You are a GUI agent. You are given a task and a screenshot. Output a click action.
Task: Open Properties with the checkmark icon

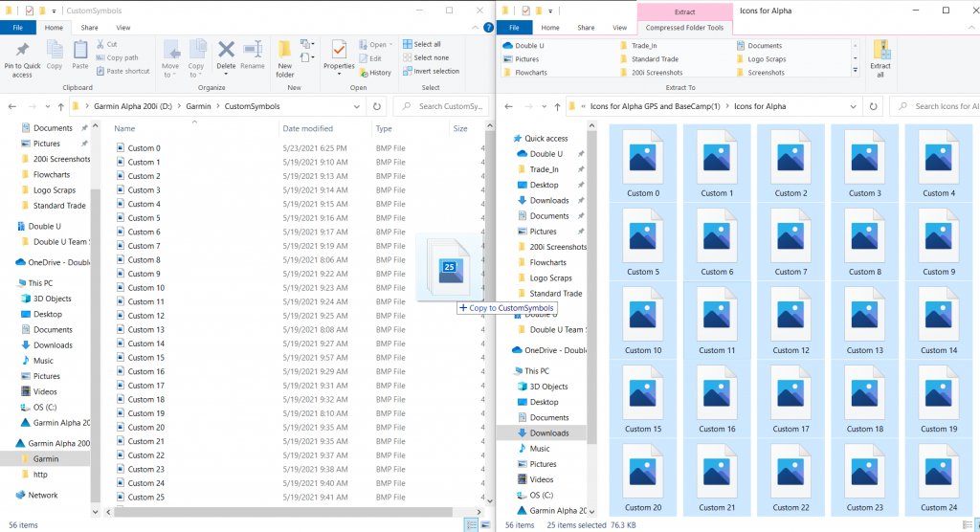tap(339, 55)
